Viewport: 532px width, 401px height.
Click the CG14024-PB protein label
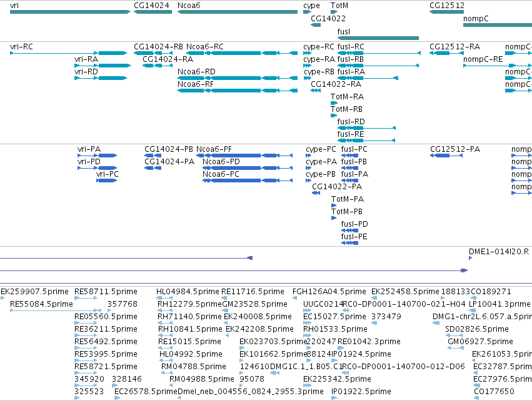point(169,149)
